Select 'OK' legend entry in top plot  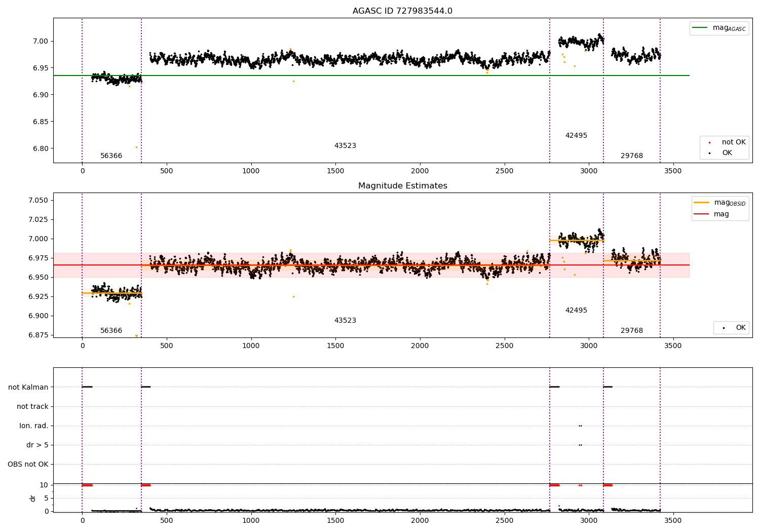click(727, 153)
